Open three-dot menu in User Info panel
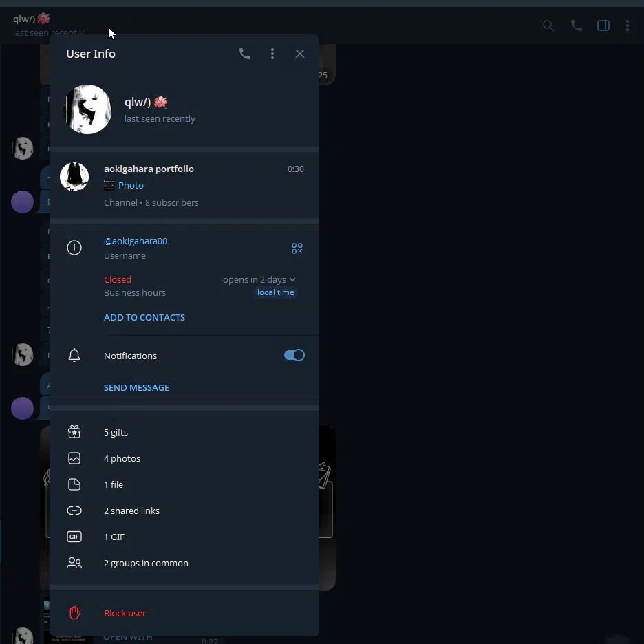The width and height of the screenshot is (644, 644). [272, 54]
